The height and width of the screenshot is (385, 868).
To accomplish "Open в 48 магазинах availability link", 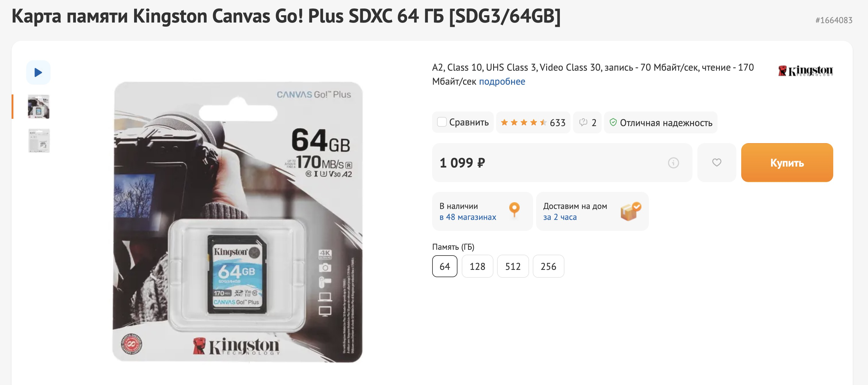I will 468,217.
